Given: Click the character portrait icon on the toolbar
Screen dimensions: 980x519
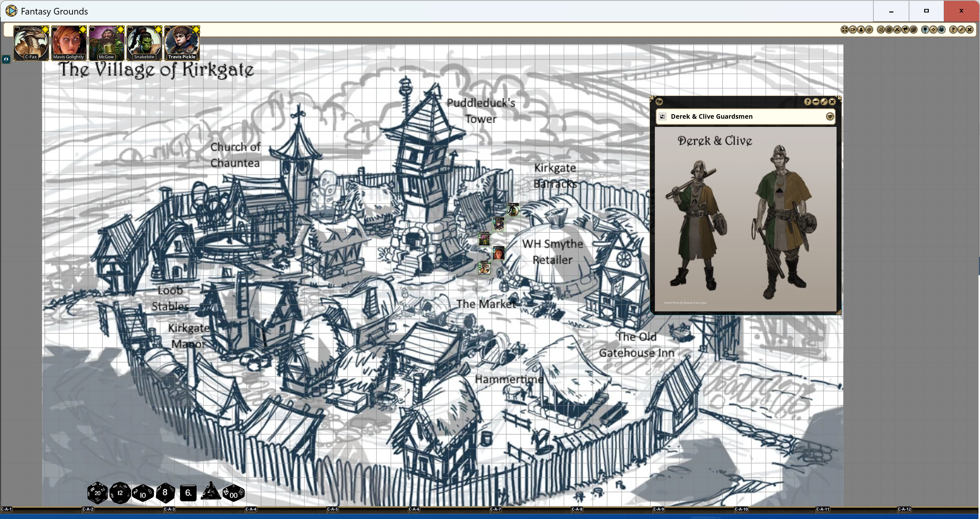Looking at the screenshot, I should point(861,30).
